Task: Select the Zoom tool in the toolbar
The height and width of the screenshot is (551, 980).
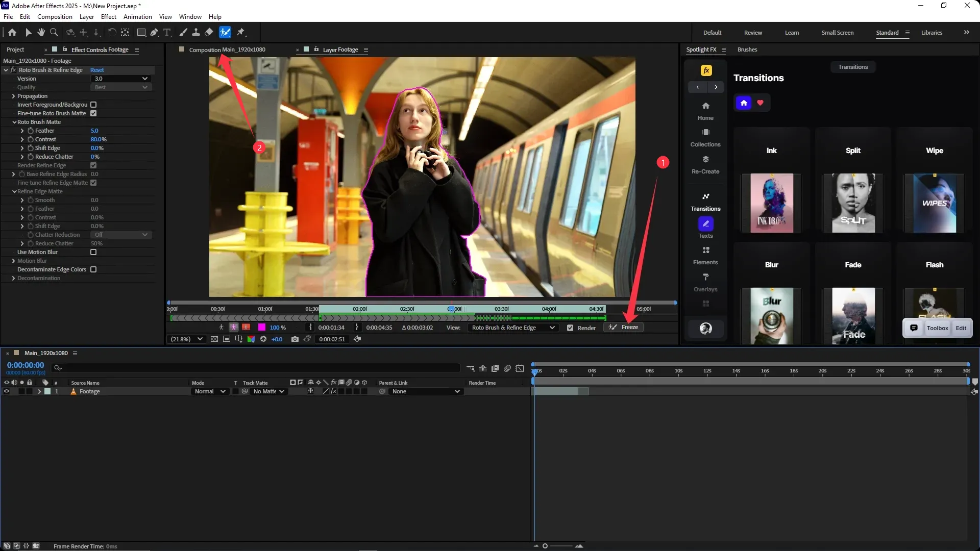Action: 54,32
